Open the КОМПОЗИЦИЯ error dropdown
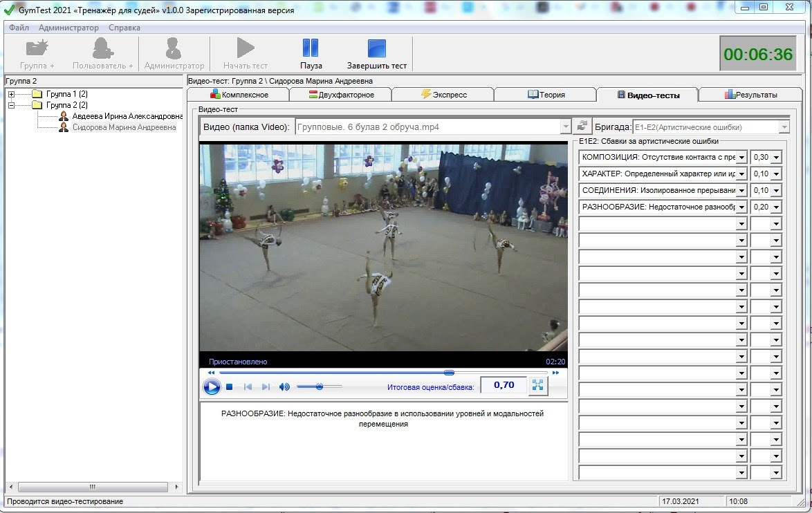Image resolution: width=812 pixels, height=513 pixels. 741,158
